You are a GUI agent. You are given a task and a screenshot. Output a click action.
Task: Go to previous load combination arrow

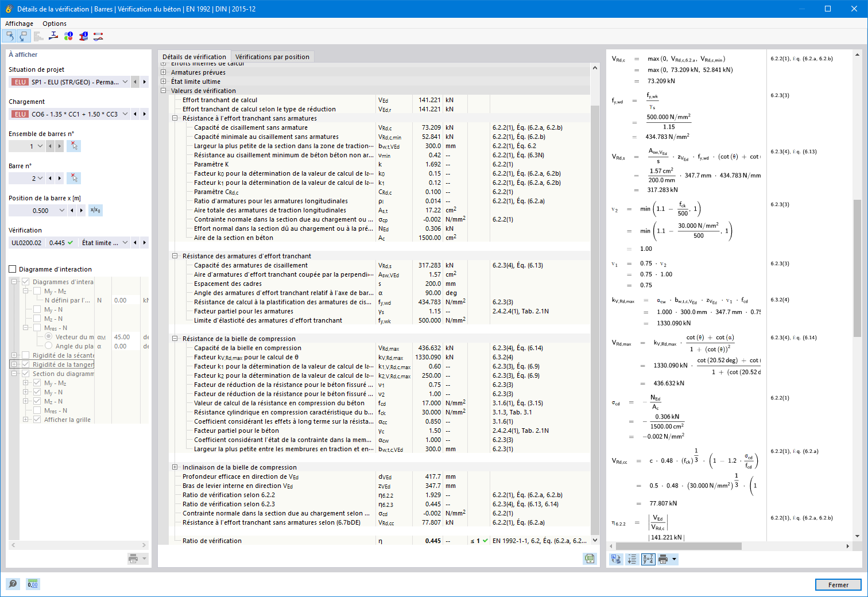pos(135,114)
